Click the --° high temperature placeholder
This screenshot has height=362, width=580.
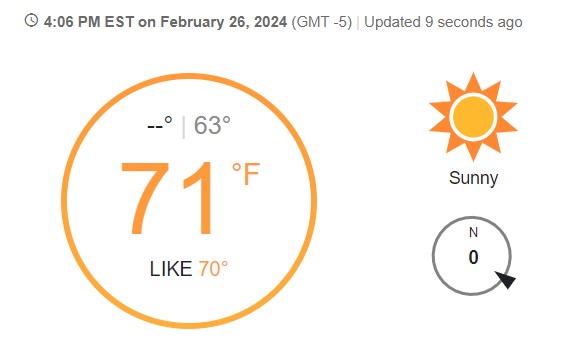pos(160,125)
